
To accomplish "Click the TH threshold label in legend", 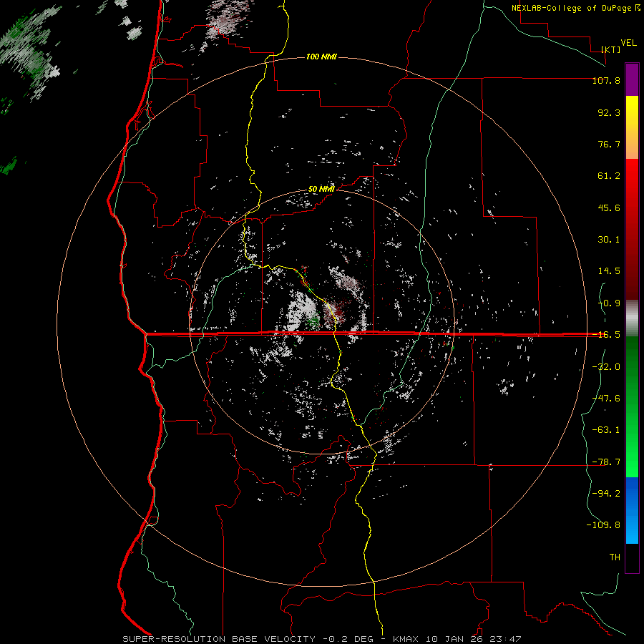I will click(x=615, y=557).
